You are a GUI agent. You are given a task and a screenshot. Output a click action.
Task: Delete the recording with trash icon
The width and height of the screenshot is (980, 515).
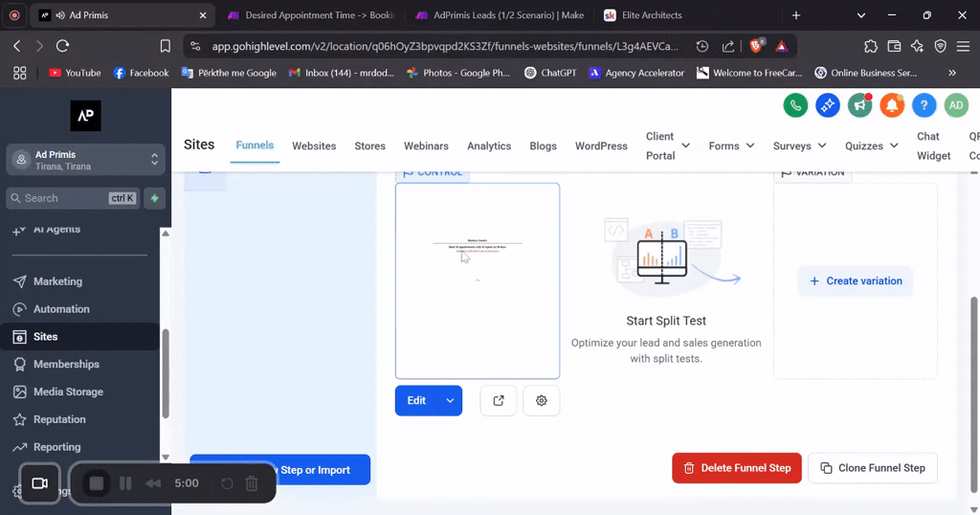point(252,483)
